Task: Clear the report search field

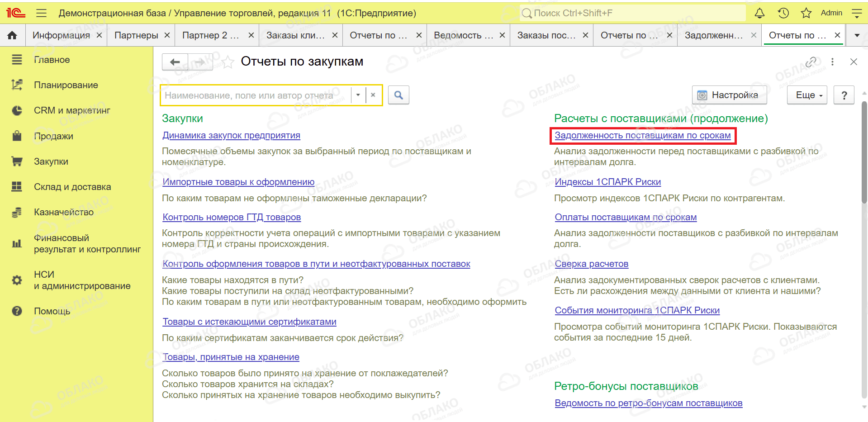Action: coord(373,95)
